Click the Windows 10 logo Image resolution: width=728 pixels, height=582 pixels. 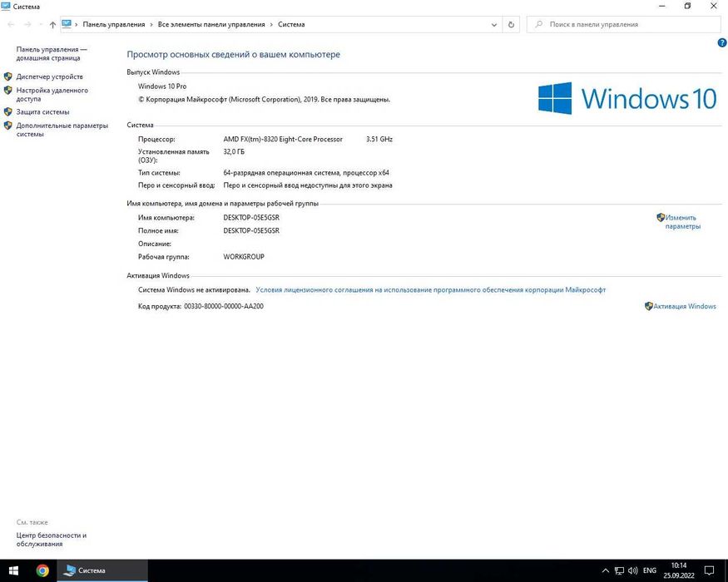(627, 98)
